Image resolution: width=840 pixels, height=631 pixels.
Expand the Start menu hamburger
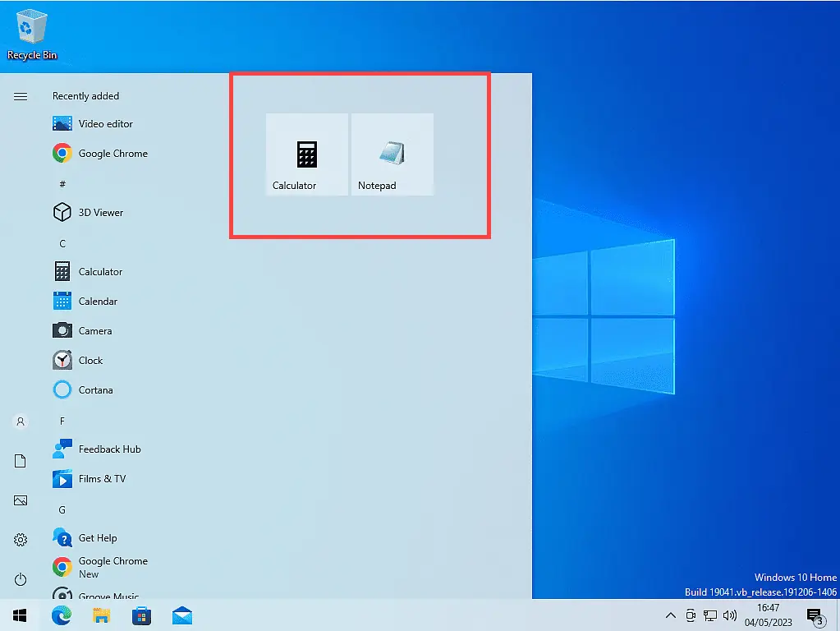pos(20,95)
